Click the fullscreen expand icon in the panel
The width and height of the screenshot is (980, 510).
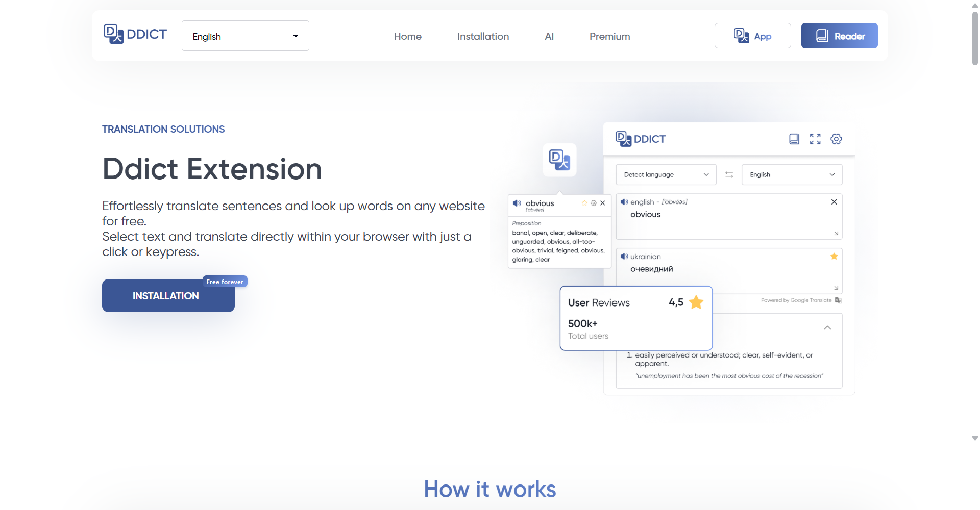coord(816,139)
